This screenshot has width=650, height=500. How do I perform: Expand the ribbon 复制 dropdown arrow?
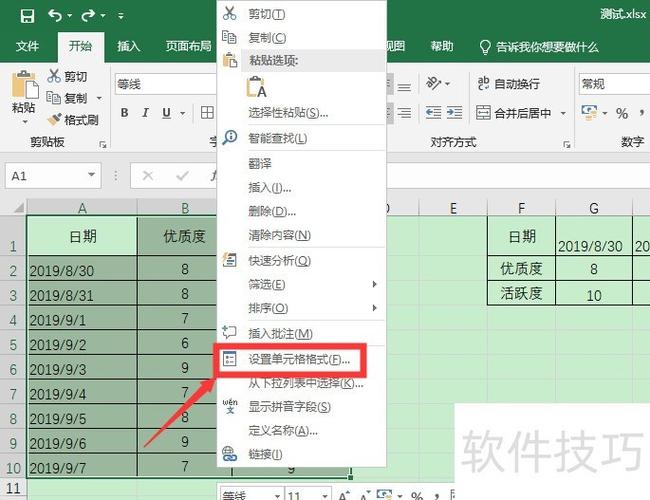pos(99,98)
